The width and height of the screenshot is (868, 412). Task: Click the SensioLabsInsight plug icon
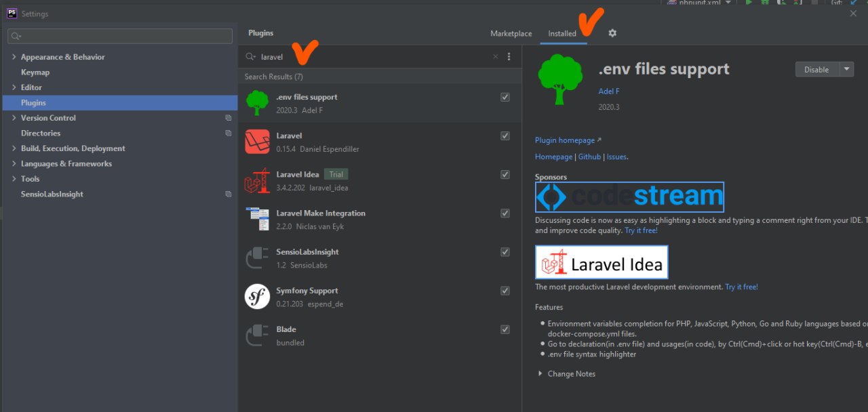click(x=257, y=257)
